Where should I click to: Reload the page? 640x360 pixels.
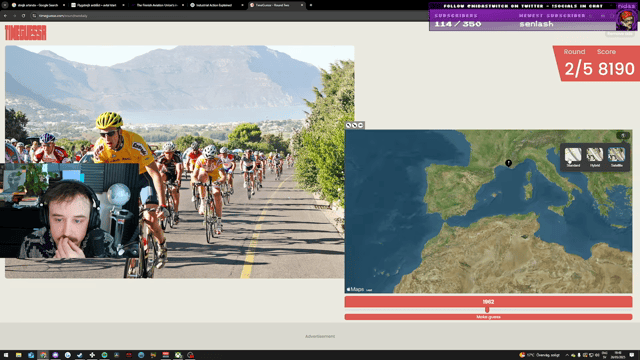coord(23,16)
